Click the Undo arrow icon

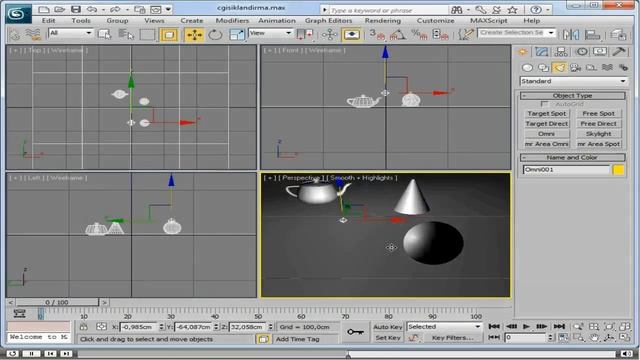[92, 9]
